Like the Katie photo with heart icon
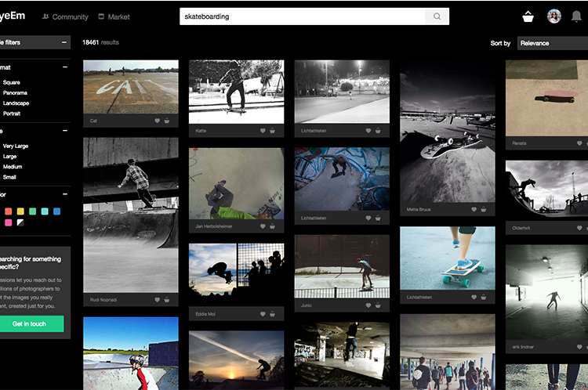Screen dimensions: 588x390 [x=263, y=131]
